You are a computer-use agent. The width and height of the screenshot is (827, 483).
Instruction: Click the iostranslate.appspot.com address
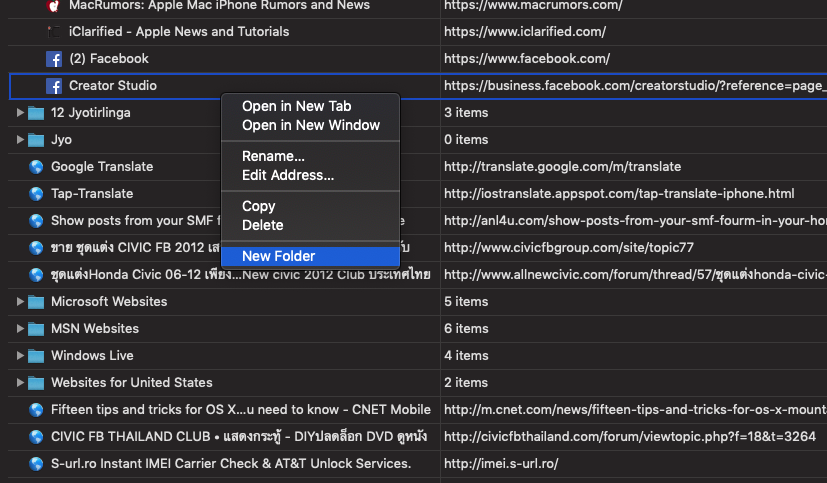(619, 194)
